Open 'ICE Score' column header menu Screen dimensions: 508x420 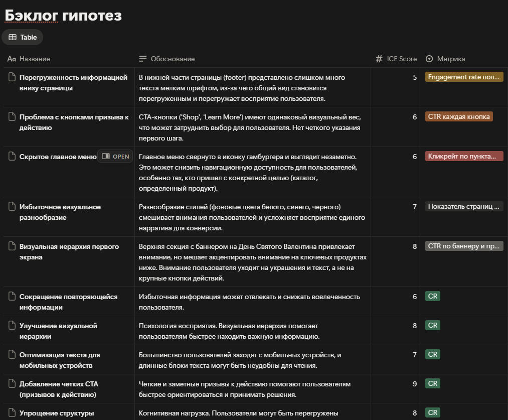(401, 59)
